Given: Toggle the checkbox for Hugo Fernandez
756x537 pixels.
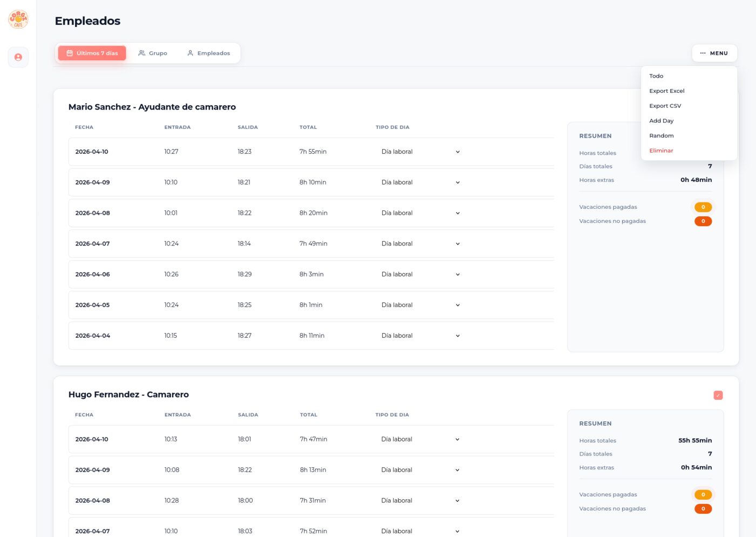Looking at the screenshot, I should click(x=718, y=396).
